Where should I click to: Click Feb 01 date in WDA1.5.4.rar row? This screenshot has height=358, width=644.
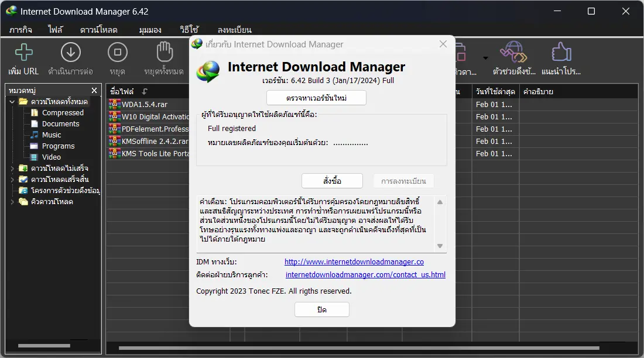[x=494, y=104]
